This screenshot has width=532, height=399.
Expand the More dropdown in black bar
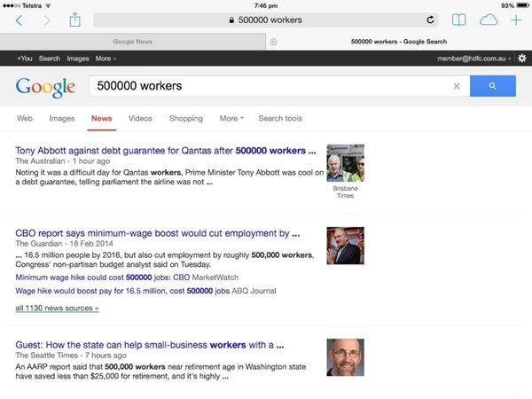pyautogui.click(x=106, y=59)
